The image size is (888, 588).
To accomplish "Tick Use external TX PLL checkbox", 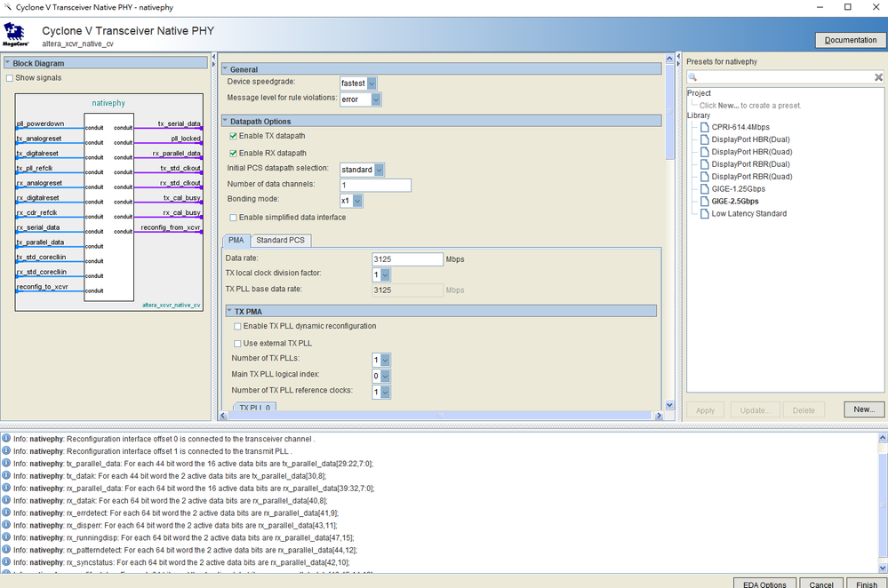I will click(237, 343).
